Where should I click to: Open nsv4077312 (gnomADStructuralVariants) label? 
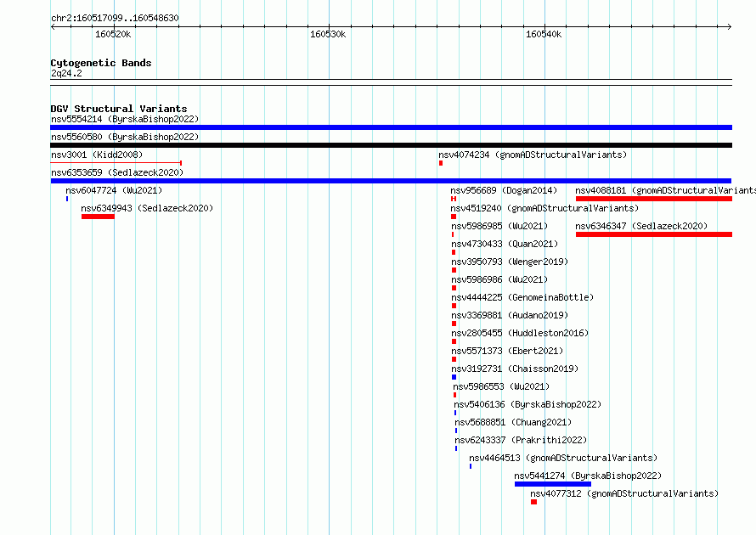pyautogui.click(x=624, y=493)
